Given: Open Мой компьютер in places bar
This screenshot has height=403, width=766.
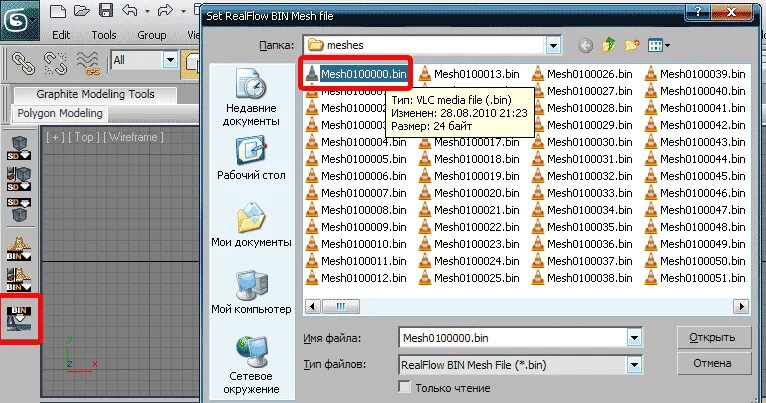Looking at the screenshot, I should (251, 293).
